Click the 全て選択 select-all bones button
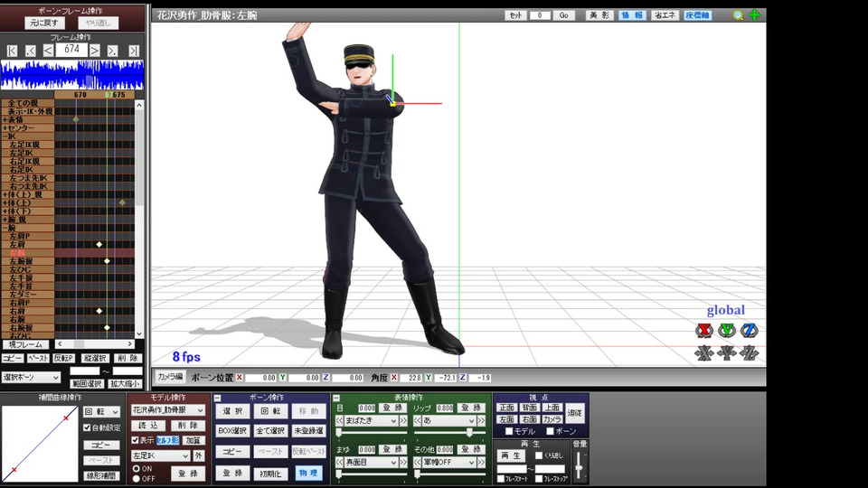Image resolution: width=868 pixels, height=488 pixels. tap(270, 430)
